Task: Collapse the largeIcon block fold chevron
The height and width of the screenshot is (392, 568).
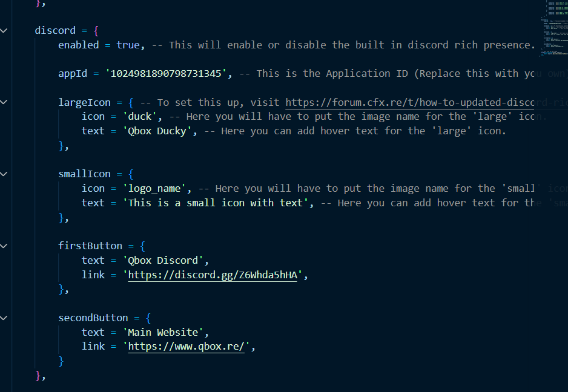Action: point(4,102)
